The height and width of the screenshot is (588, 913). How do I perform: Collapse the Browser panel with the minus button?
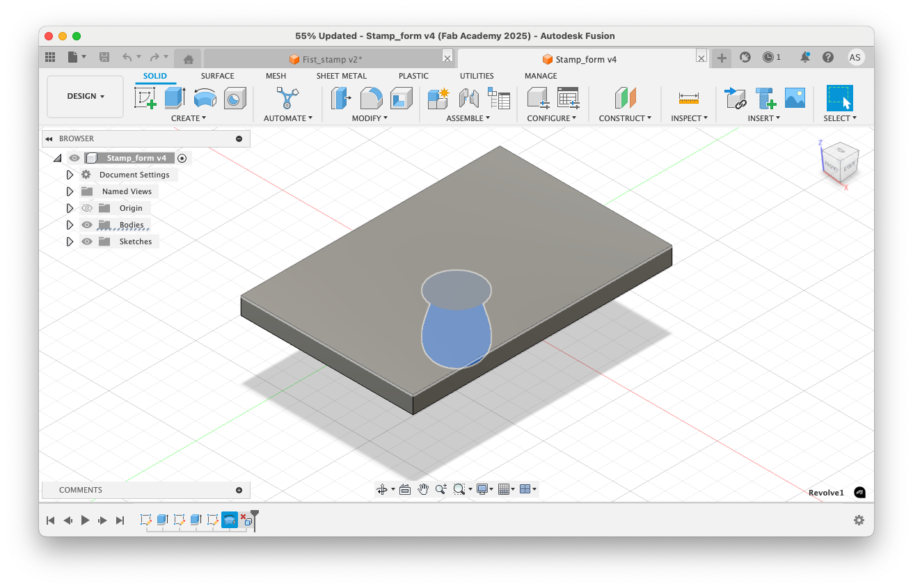(239, 138)
